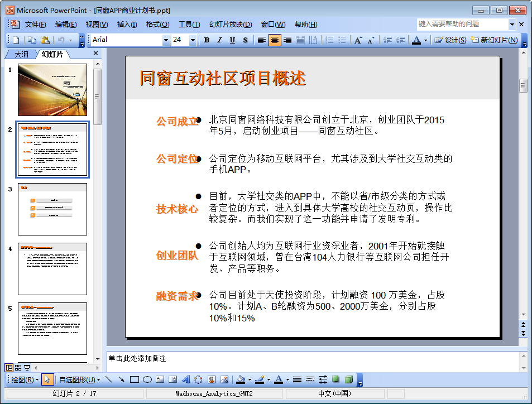
Task: Switch to the 大纲 outline tab
Action: [21, 54]
